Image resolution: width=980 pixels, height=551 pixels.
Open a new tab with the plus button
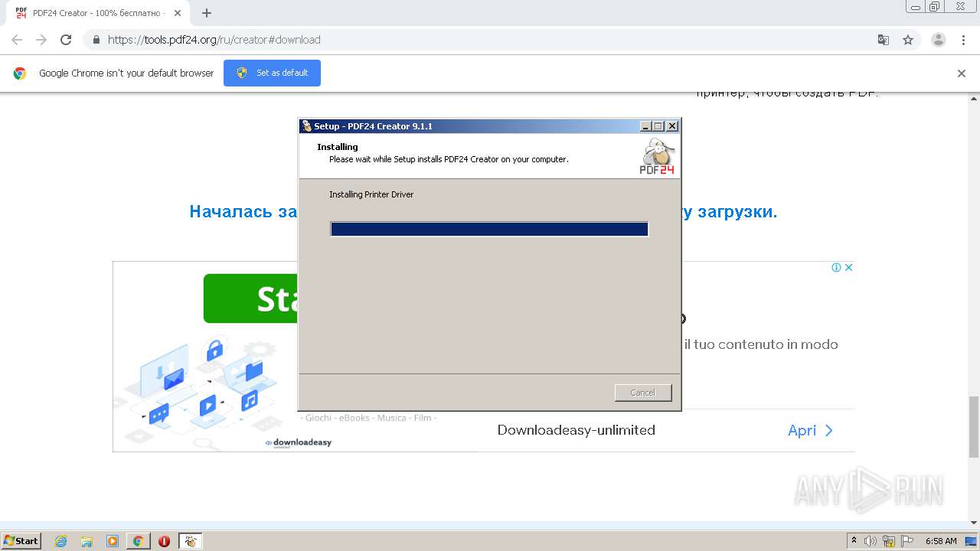(x=206, y=13)
